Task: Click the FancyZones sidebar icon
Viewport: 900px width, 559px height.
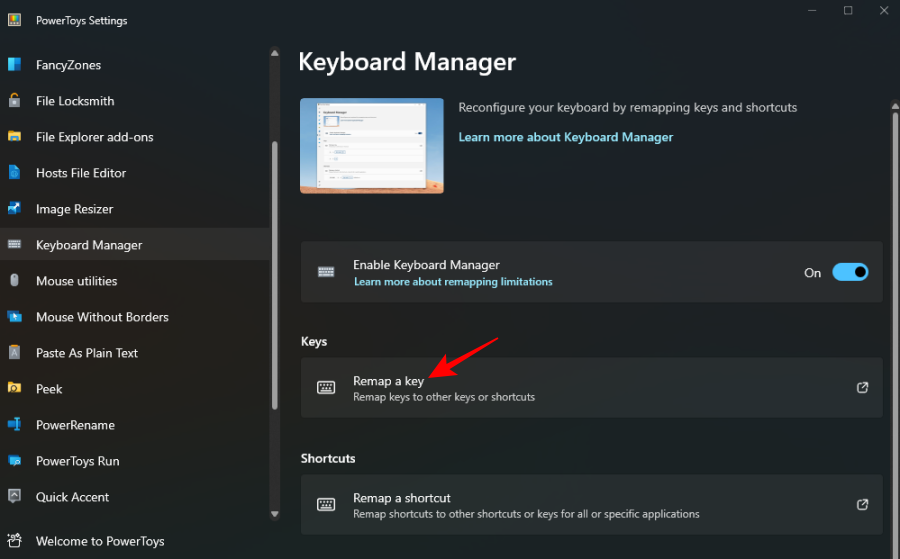Action: [15, 65]
